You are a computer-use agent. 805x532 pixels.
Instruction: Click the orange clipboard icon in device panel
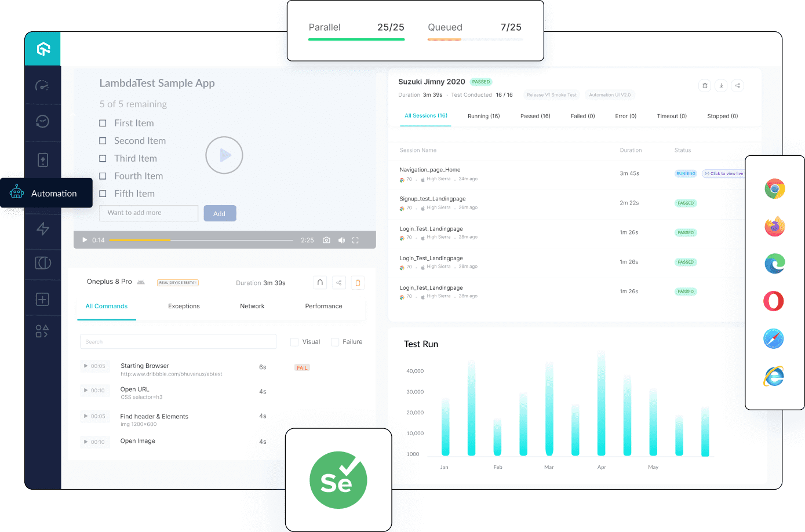(358, 283)
